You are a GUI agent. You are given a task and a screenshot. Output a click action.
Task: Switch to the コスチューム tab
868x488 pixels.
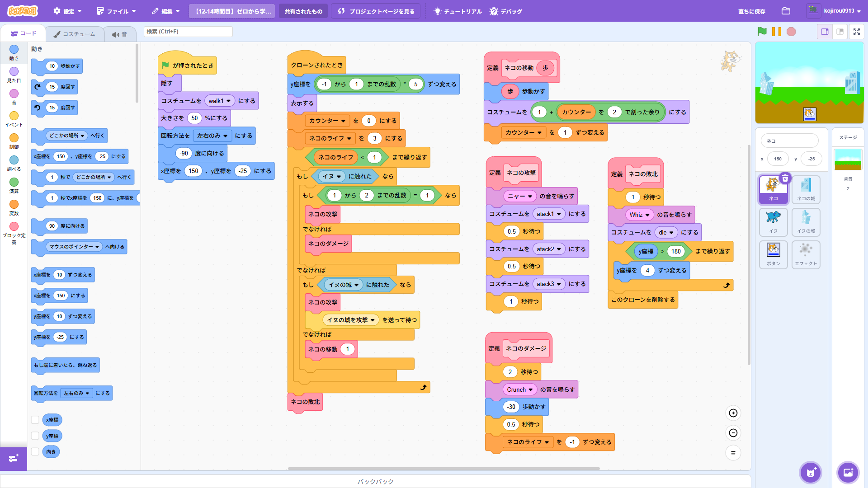tap(75, 34)
